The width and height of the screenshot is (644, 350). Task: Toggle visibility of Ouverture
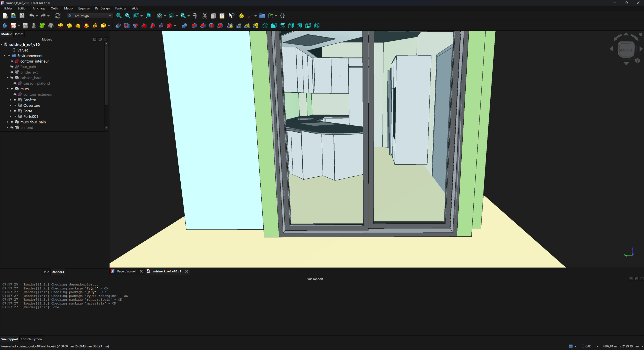(x=15, y=106)
